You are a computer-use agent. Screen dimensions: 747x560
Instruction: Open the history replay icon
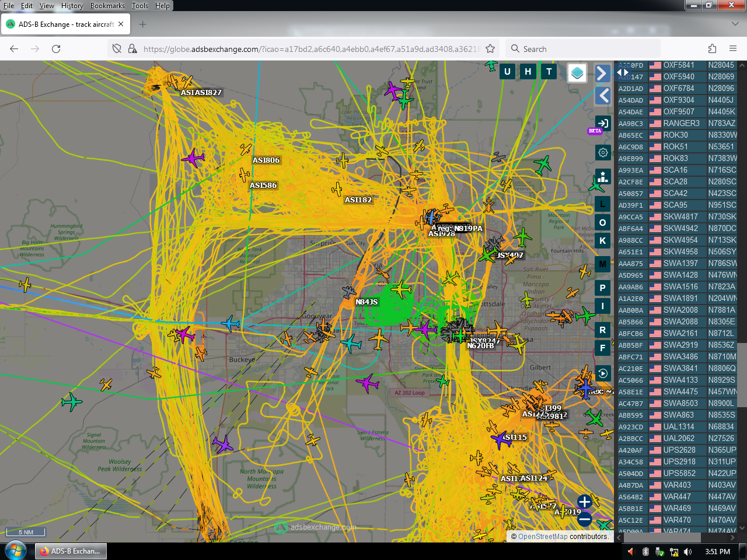point(603,373)
